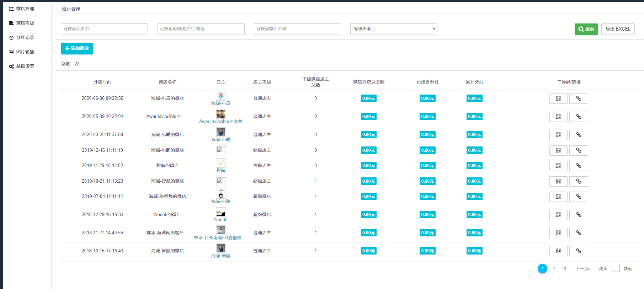Click 已结算分红 0.00元 badge in Noooh row
644x289 pixels.
[x=427, y=215]
